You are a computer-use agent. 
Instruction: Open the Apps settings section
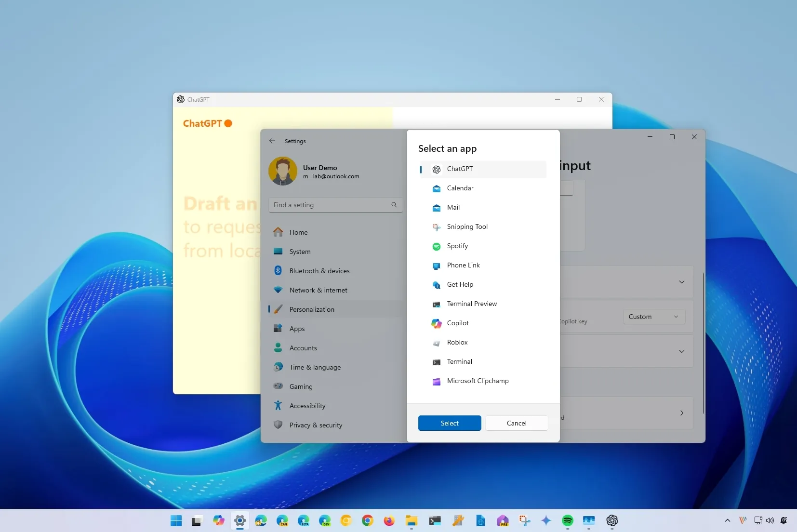tap(296, 328)
